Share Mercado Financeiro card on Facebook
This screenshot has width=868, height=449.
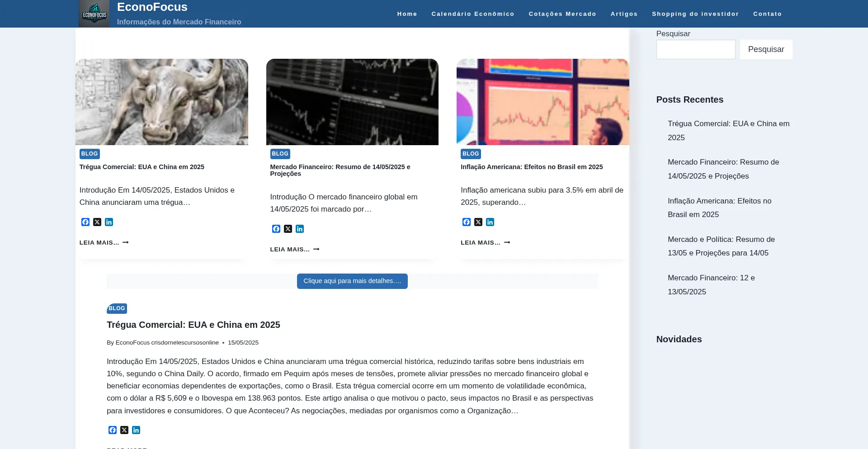click(x=276, y=229)
